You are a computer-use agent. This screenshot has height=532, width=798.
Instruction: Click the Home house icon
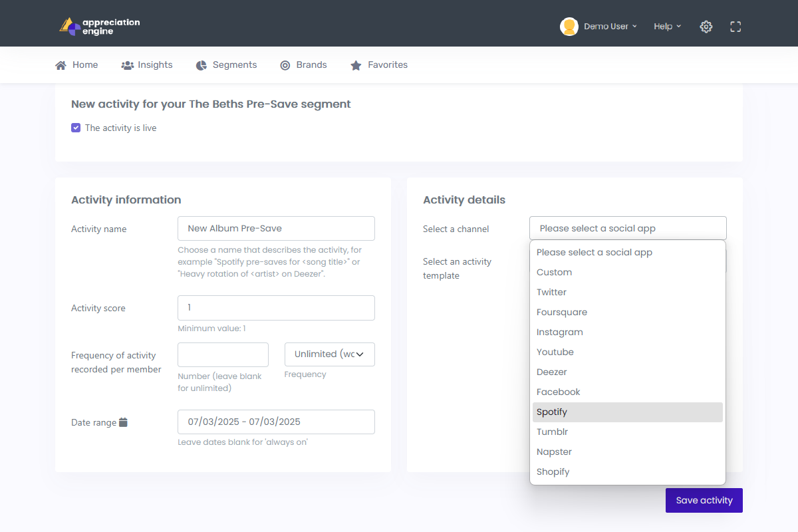(x=61, y=65)
